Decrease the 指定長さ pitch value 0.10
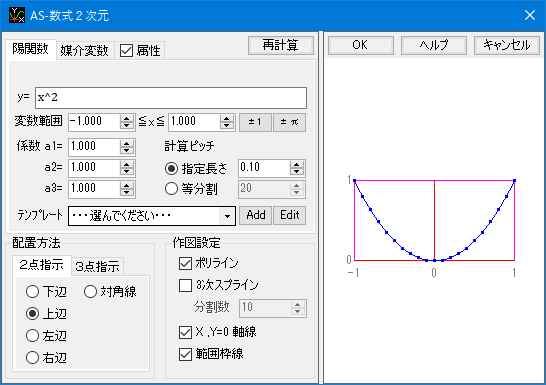Image resolution: width=546 pixels, height=385 pixels. (297, 172)
